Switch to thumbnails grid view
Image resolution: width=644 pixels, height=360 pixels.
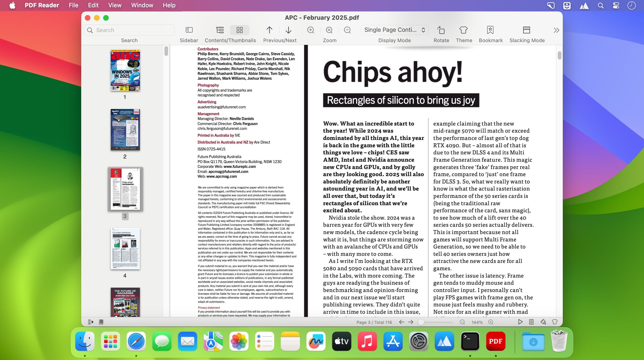[239, 30]
